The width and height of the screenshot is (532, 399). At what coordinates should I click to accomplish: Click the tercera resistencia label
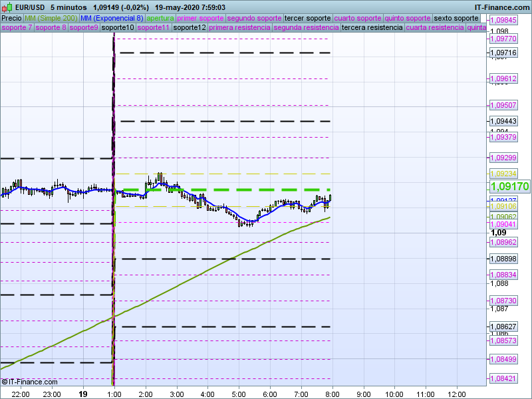[372, 28]
